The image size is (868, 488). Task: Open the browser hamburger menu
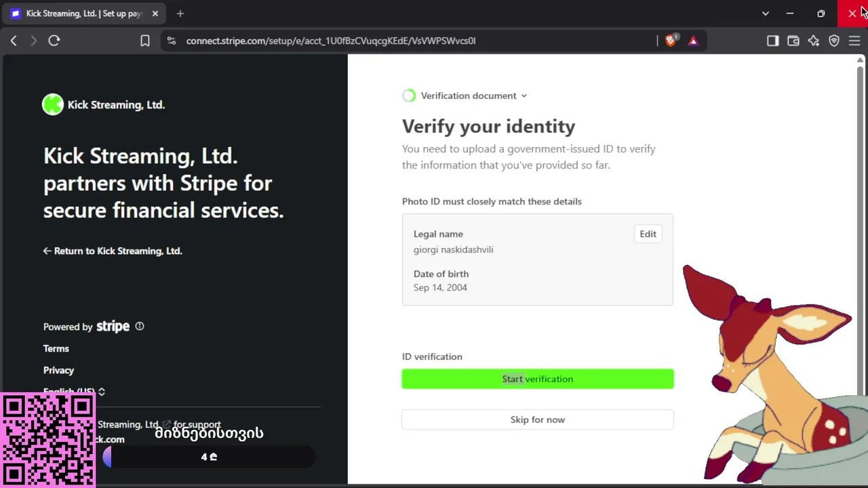click(x=854, y=41)
